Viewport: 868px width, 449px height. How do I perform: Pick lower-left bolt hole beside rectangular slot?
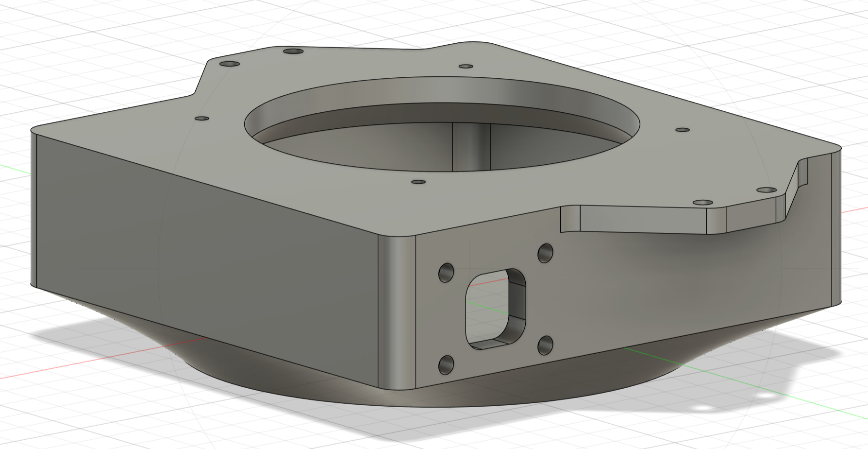tap(446, 364)
